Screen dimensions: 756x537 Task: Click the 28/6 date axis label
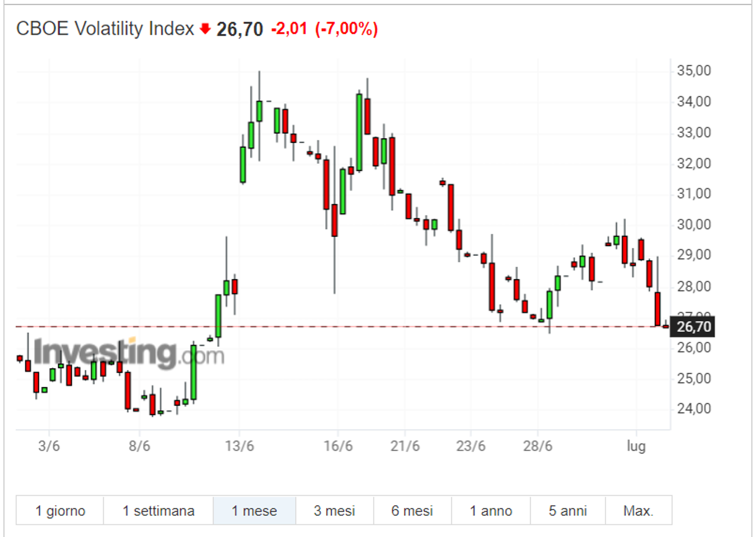click(x=538, y=446)
